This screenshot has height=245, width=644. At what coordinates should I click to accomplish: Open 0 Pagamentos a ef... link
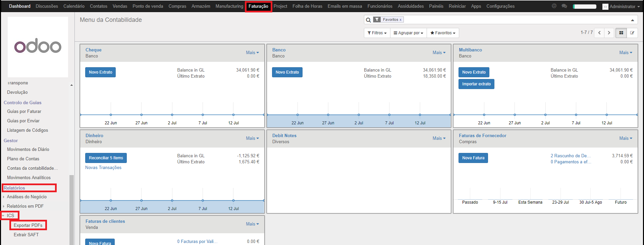pyautogui.click(x=571, y=162)
